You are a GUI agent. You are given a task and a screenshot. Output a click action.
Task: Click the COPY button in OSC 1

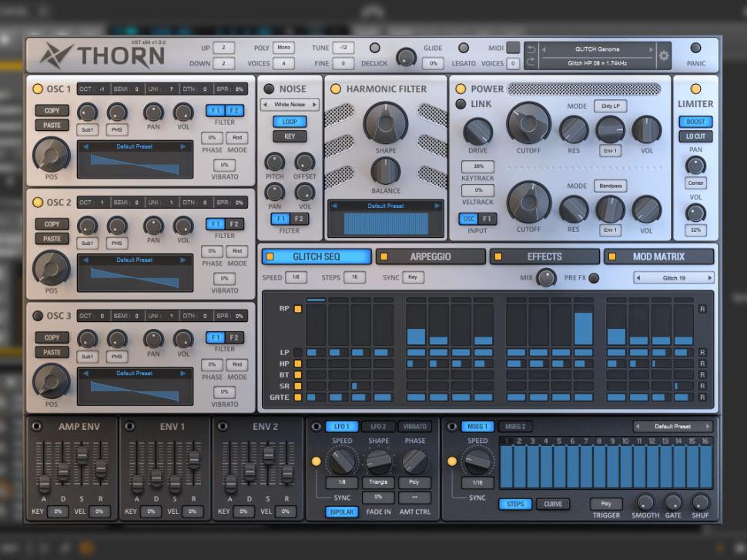[52, 111]
